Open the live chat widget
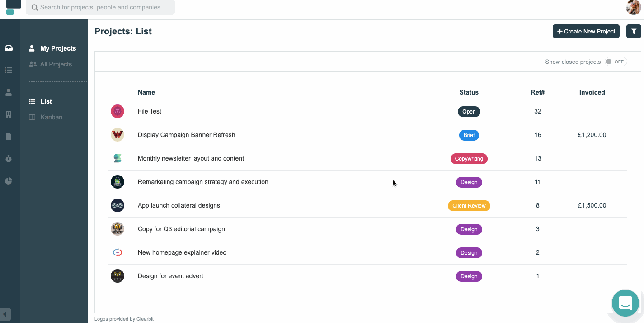 tap(625, 303)
